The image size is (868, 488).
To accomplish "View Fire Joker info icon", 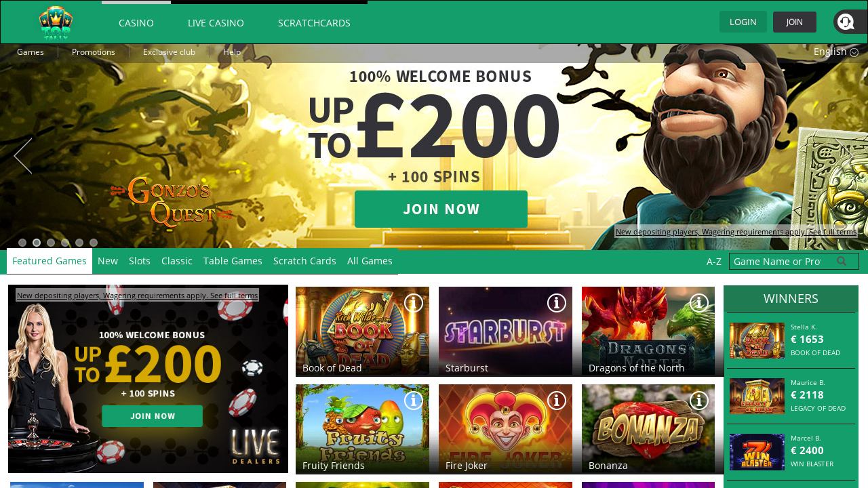I will 557,401.
